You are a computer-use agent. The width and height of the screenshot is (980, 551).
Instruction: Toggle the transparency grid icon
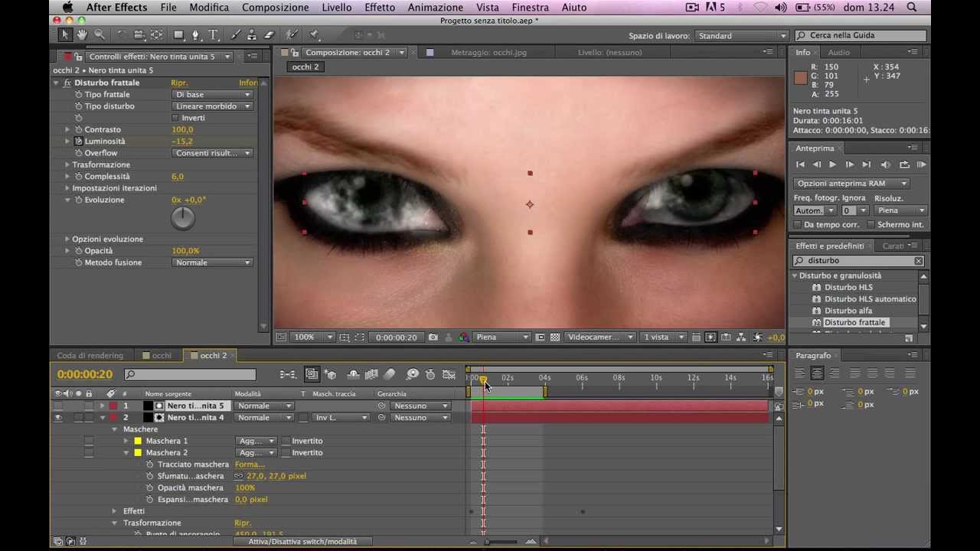[555, 337]
